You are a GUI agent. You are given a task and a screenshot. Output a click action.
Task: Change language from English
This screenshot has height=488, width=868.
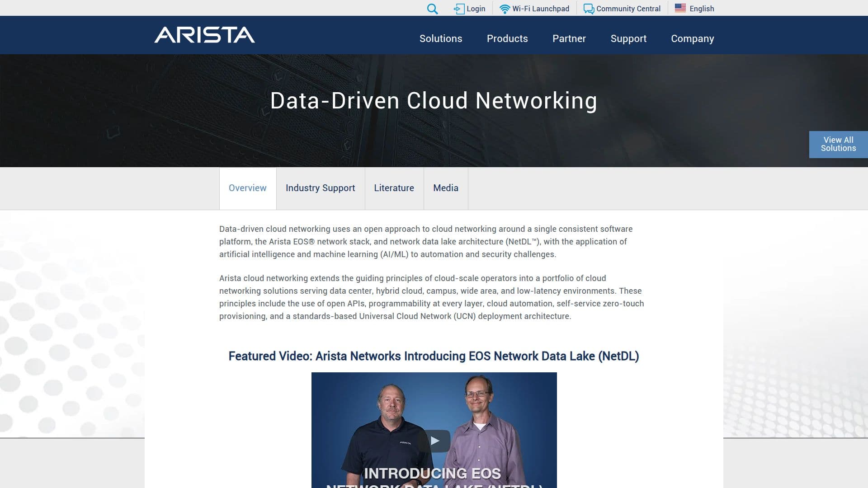[x=702, y=9]
